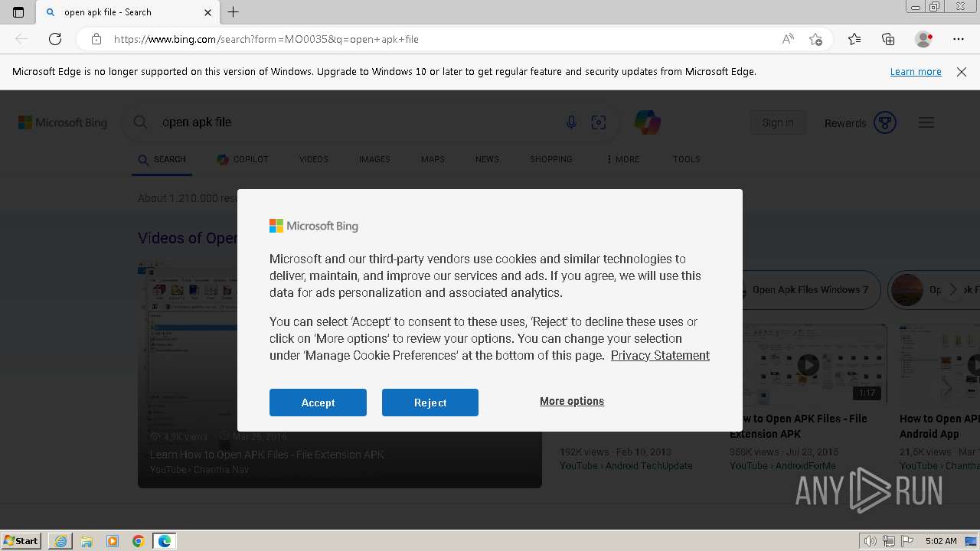This screenshot has height=551, width=980.
Task: Open the Collections icon
Action: (x=888, y=39)
